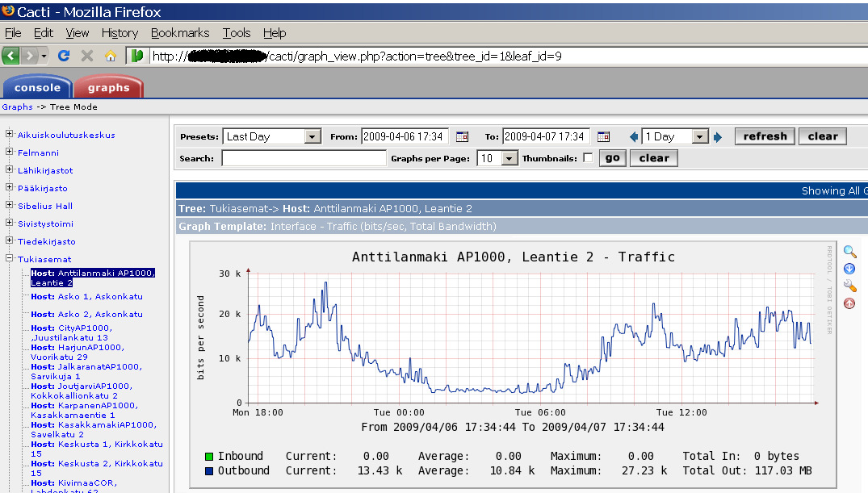Click the Firefox back arrow button
The height and width of the screenshot is (493, 868).
(x=10, y=56)
